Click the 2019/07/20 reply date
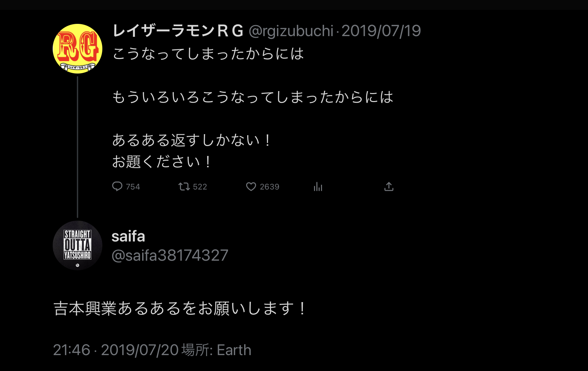The image size is (588, 371). [x=139, y=350]
